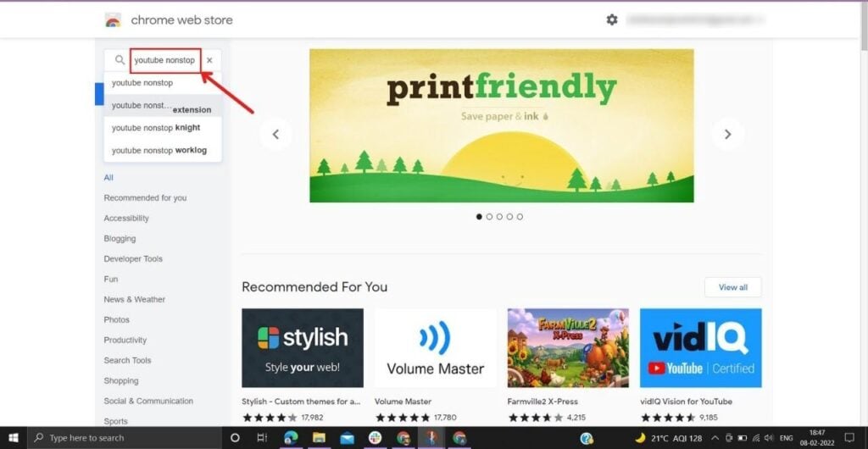868x449 pixels.
Task: Select the 'youtube nonstop worklog' suggestion
Action: pyautogui.click(x=163, y=151)
